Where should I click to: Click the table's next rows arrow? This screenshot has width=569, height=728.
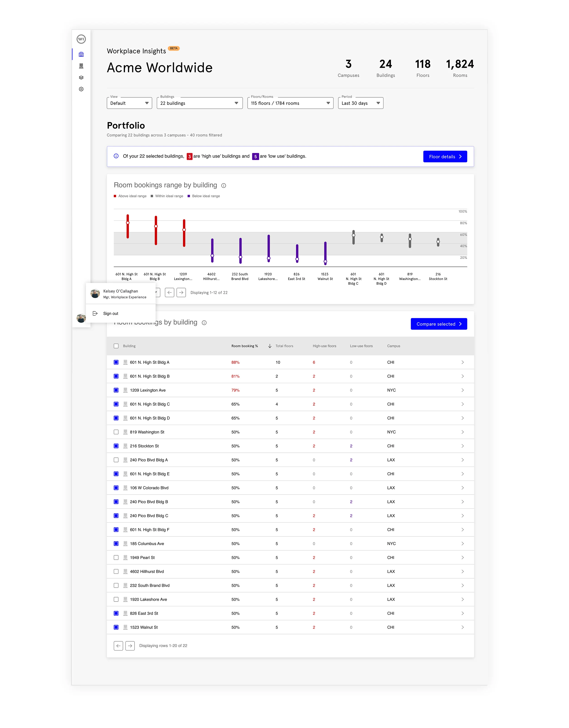(x=130, y=646)
